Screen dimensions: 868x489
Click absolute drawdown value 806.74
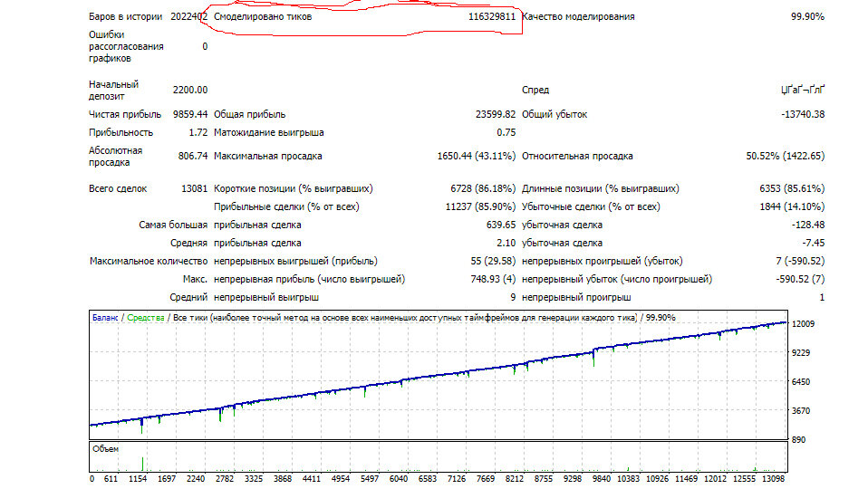193,157
